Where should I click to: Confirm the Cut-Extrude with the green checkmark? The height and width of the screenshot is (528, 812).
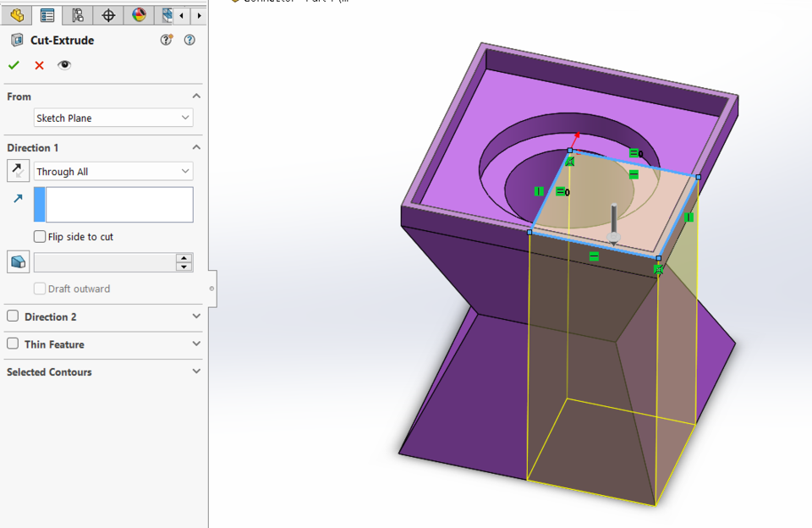(x=14, y=65)
